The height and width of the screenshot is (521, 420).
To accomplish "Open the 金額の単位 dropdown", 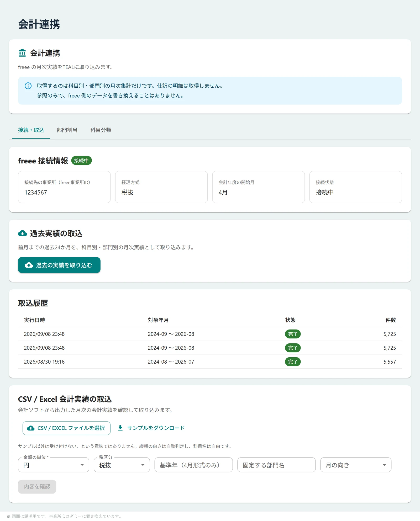I will (x=54, y=465).
